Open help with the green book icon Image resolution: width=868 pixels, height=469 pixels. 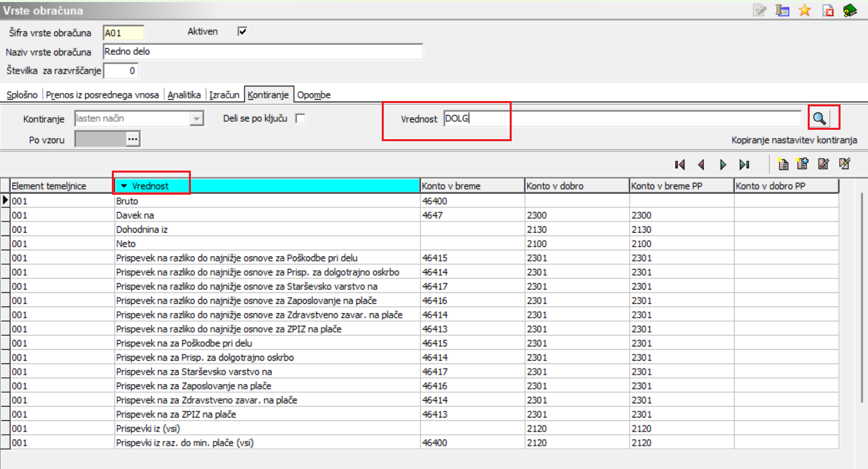850,10
